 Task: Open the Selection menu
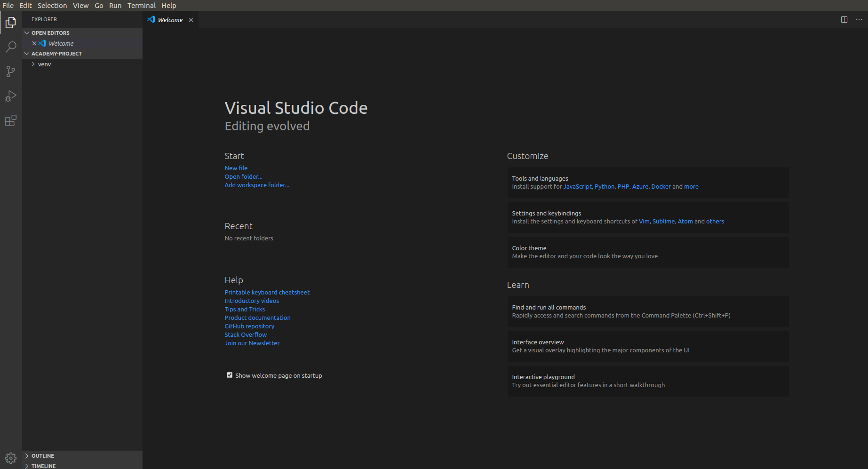pos(52,6)
